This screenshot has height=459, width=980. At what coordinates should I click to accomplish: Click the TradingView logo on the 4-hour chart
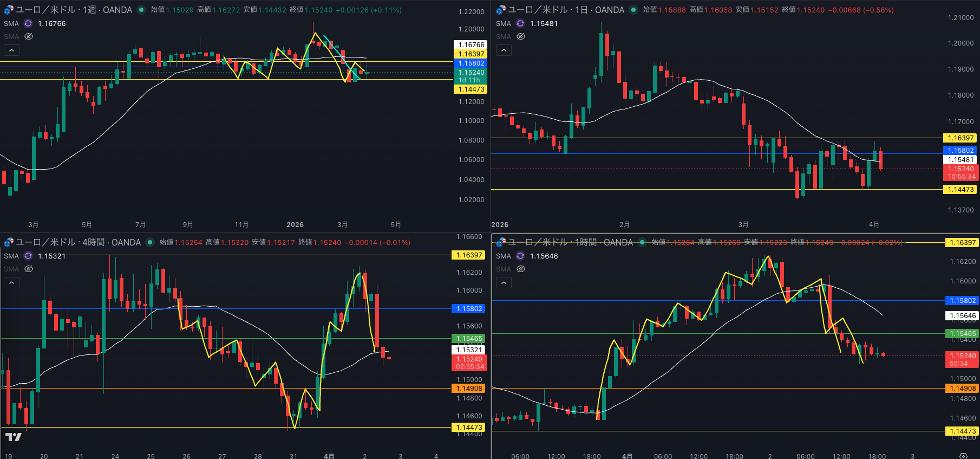click(14, 437)
